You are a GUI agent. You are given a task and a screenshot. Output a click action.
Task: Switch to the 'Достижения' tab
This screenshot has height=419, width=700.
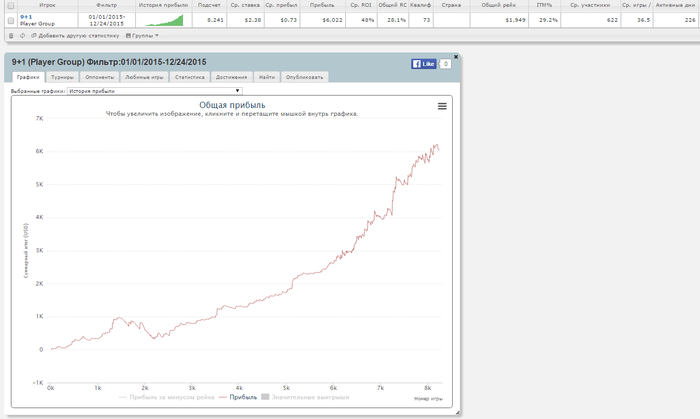click(231, 77)
